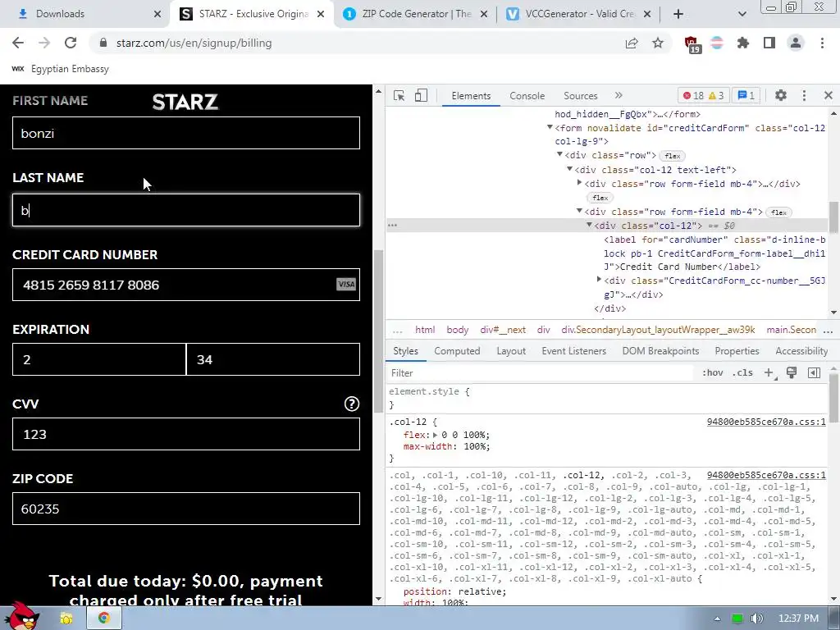This screenshot has width=840, height=630.
Task: Select body in the DOM breadcrumb
Action: [x=458, y=330]
